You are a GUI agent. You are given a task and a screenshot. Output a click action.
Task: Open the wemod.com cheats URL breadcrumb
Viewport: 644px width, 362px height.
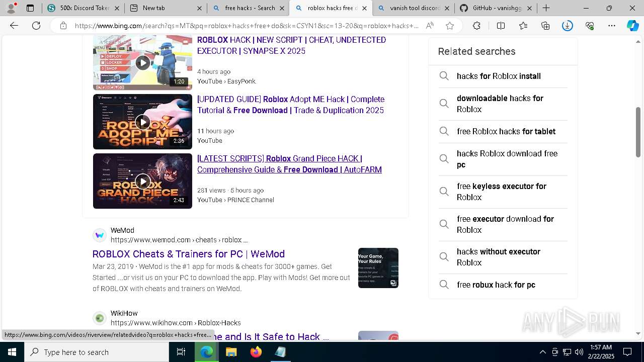tap(179, 240)
